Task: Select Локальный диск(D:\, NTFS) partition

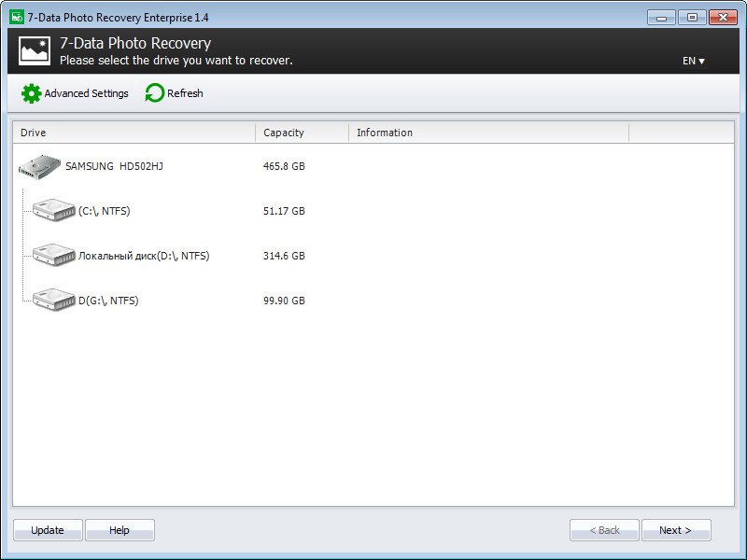Action: [144, 256]
